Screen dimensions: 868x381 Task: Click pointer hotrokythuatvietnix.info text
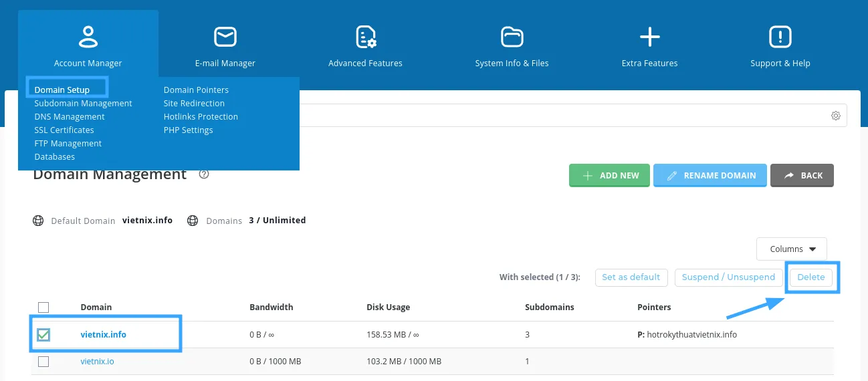click(x=692, y=334)
